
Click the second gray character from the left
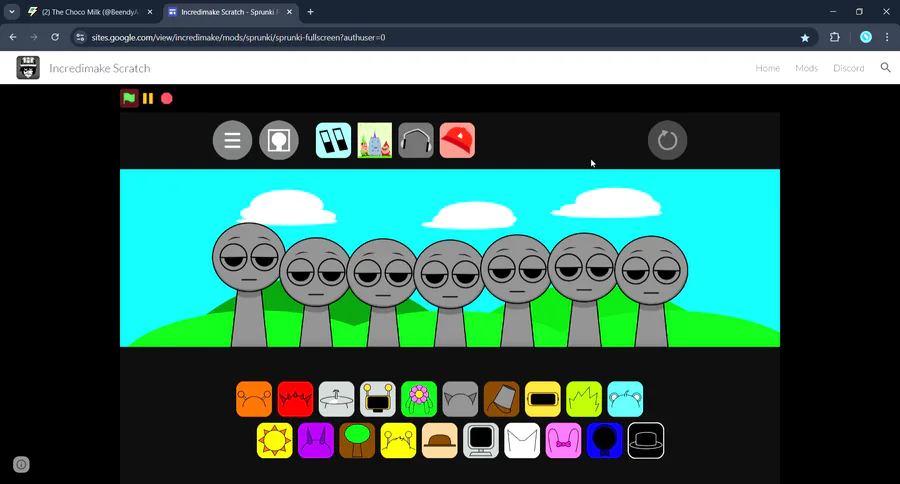point(316,292)
